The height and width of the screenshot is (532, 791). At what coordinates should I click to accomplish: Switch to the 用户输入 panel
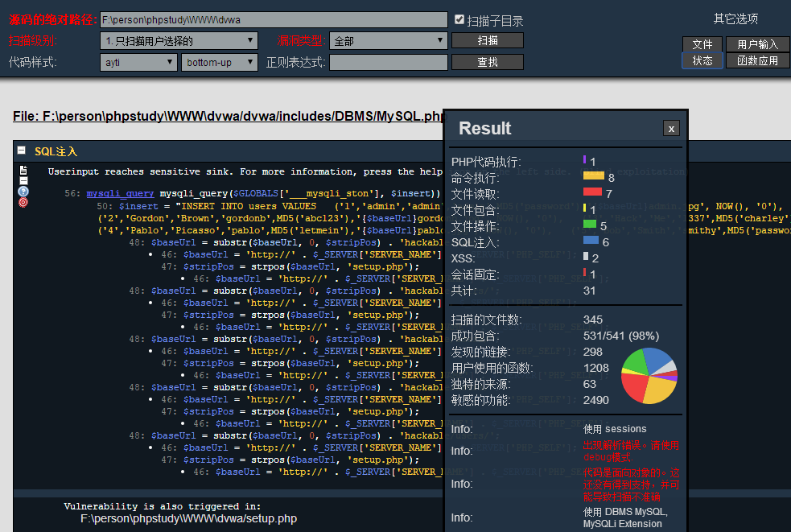click(757, 44)
